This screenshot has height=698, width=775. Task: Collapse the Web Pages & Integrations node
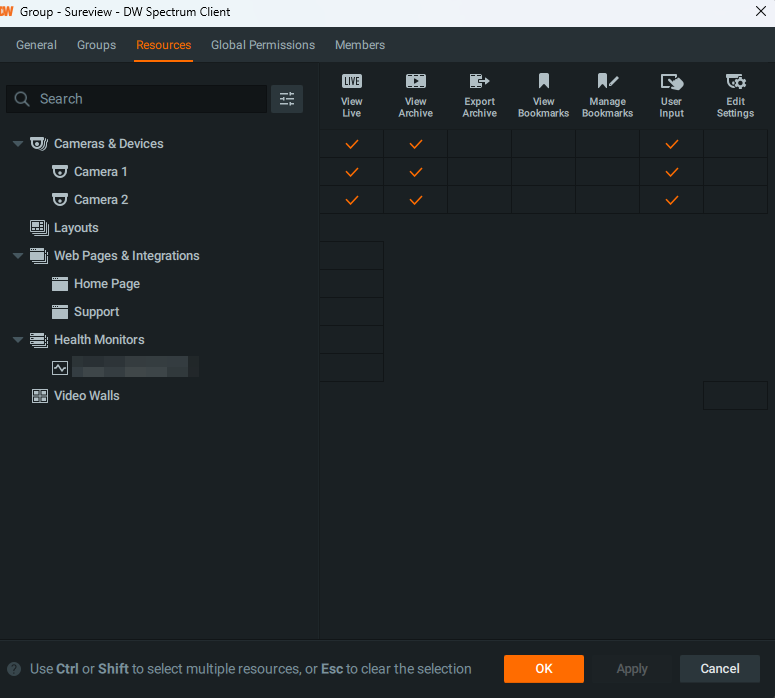point(18,256)
